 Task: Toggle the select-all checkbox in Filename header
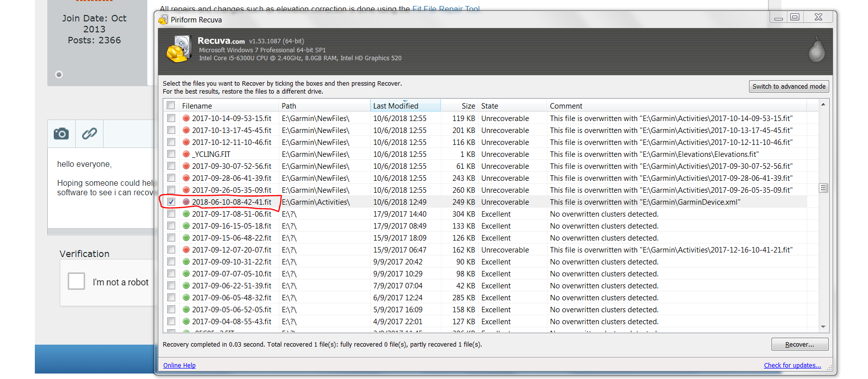171,106
